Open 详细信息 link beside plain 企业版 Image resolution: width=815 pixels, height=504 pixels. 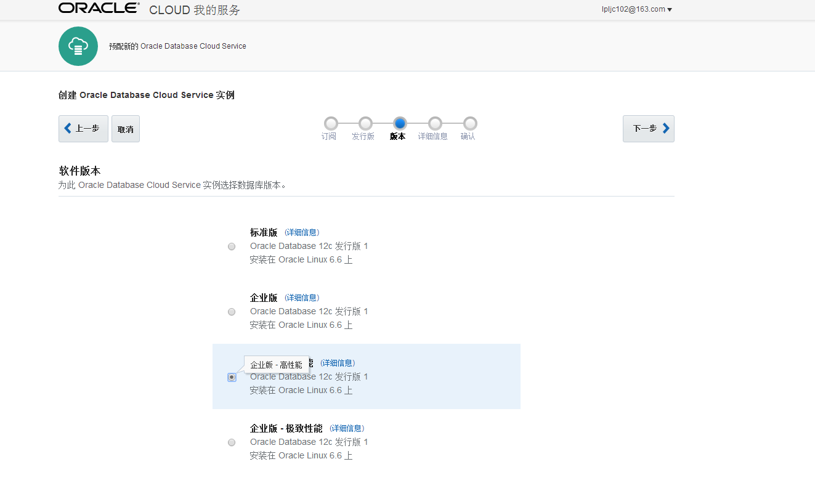pyautogui.click(x=302, y=298)
